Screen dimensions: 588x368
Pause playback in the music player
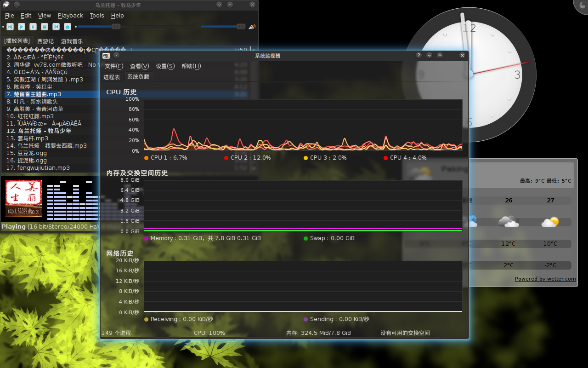(33, 27)
